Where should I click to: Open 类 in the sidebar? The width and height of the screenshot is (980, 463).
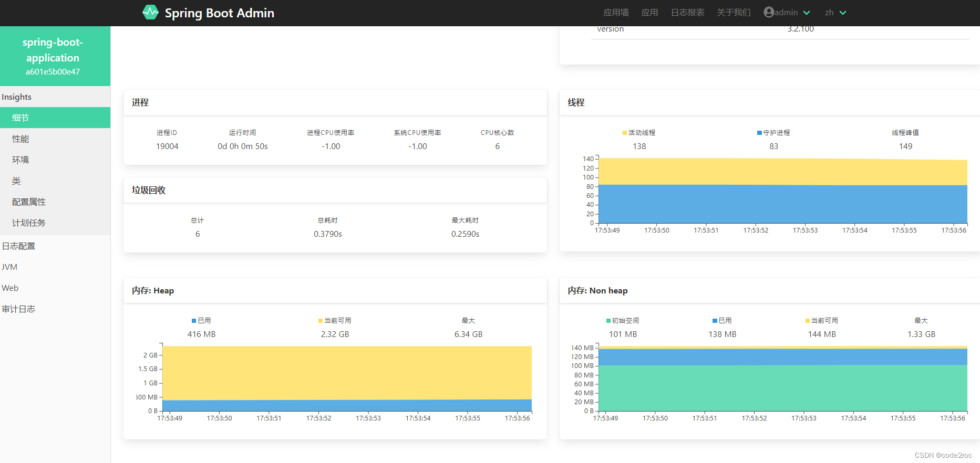pyautogui.click(x=55, y=181)
